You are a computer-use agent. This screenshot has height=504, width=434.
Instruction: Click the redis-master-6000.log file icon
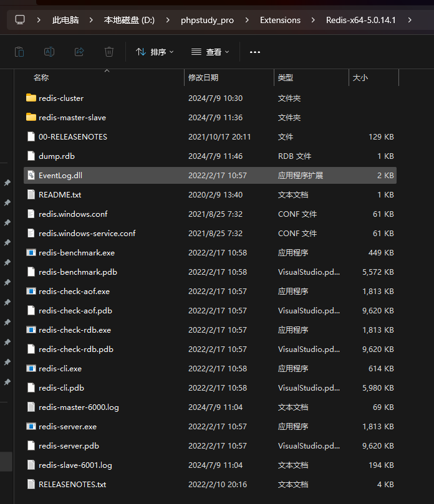[x=31, y=407]
